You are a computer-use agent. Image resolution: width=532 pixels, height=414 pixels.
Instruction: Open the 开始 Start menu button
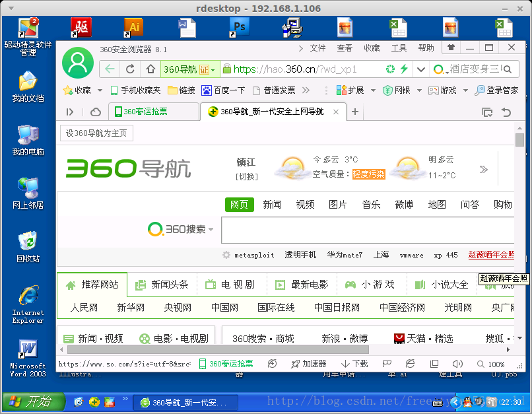click(33, 401)
